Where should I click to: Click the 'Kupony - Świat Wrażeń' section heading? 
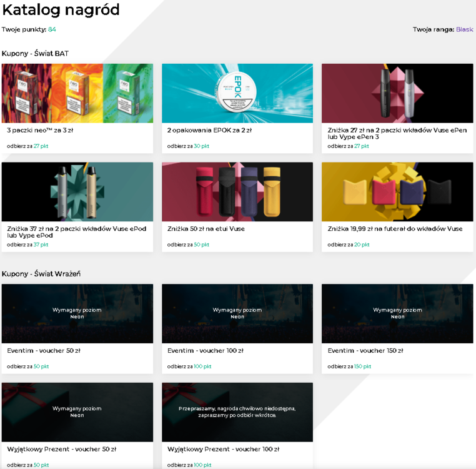[41, 274]
